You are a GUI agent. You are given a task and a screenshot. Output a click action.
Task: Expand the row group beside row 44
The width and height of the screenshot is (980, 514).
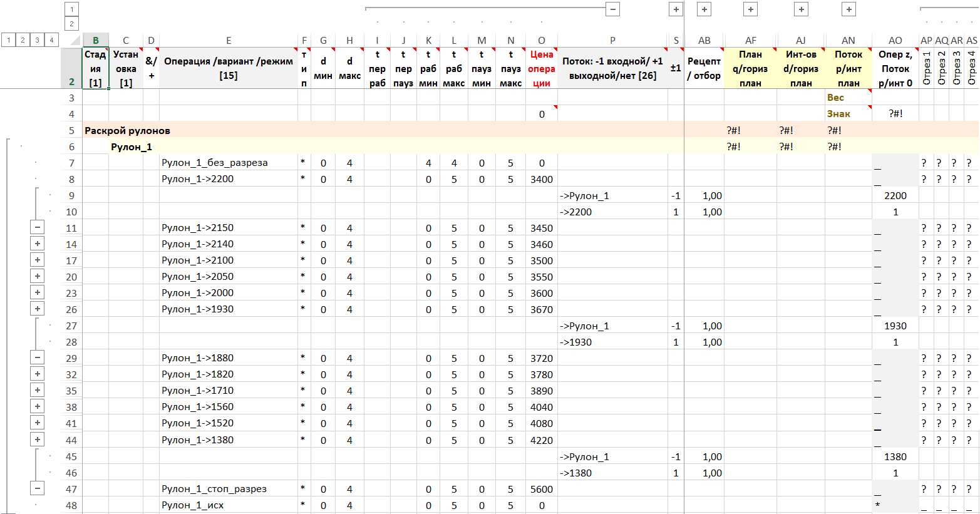(38, 439)
